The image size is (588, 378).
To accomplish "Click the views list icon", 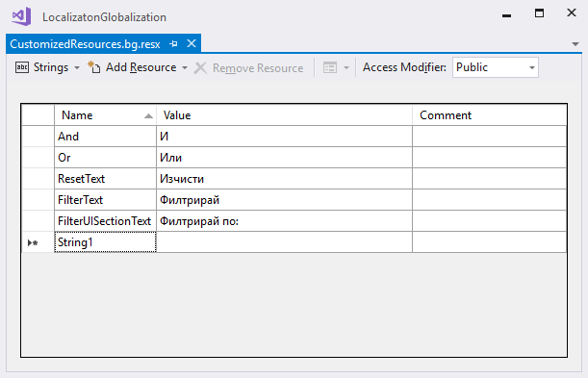I will 330,67.
